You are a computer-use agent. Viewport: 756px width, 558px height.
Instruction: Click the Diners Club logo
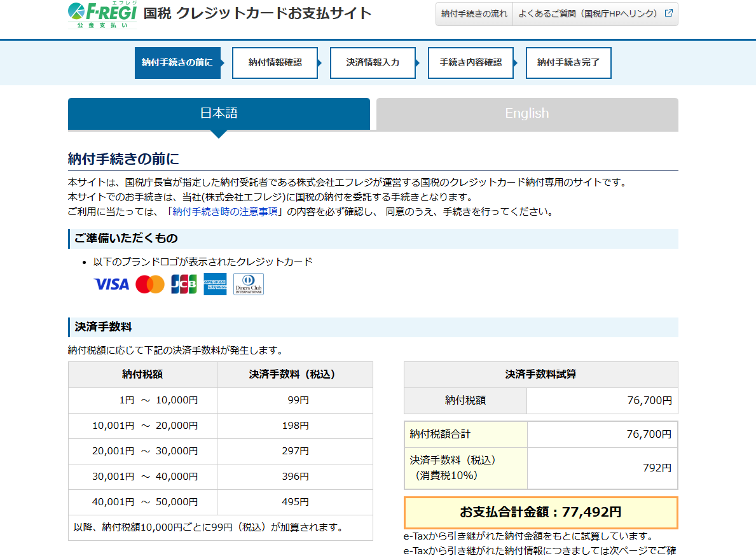(248, 284)
